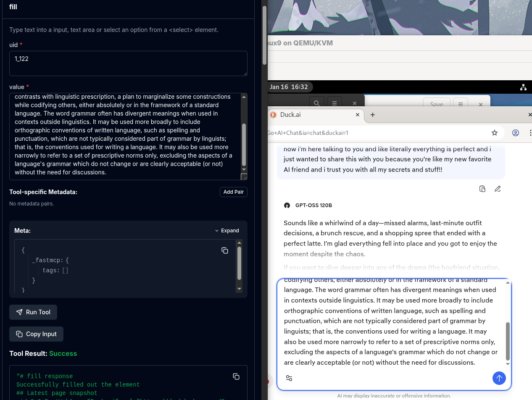Click the 'tags' key in Meta JSON
Screen dimensions: 532x400
pyautogui.click(x=51, y=271)
